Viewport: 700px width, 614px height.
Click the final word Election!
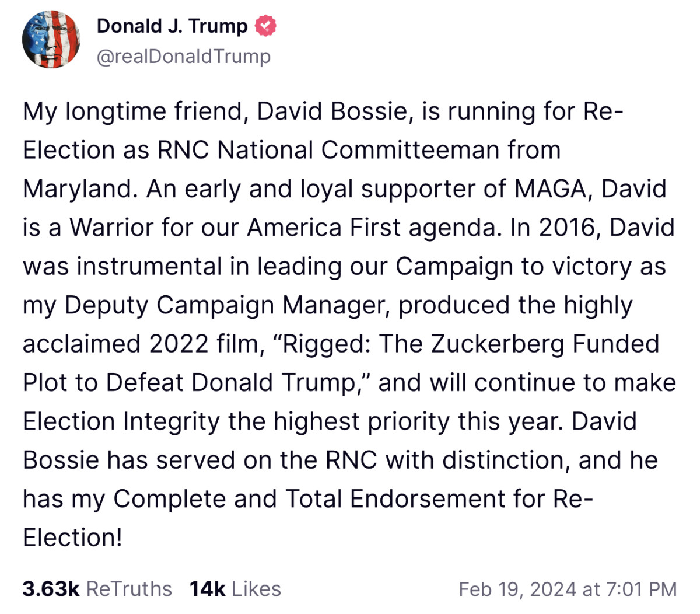(71, 538)
